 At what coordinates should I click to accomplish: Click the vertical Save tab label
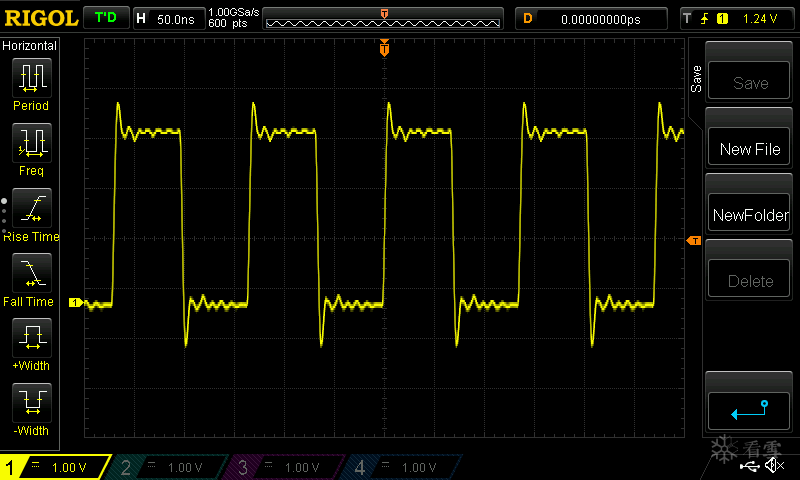(696, 79)
